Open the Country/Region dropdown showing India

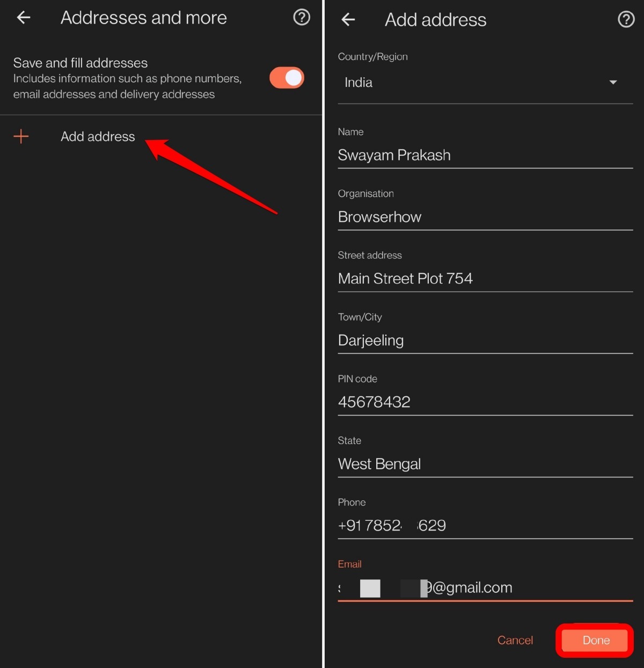[x=485, y=83]
